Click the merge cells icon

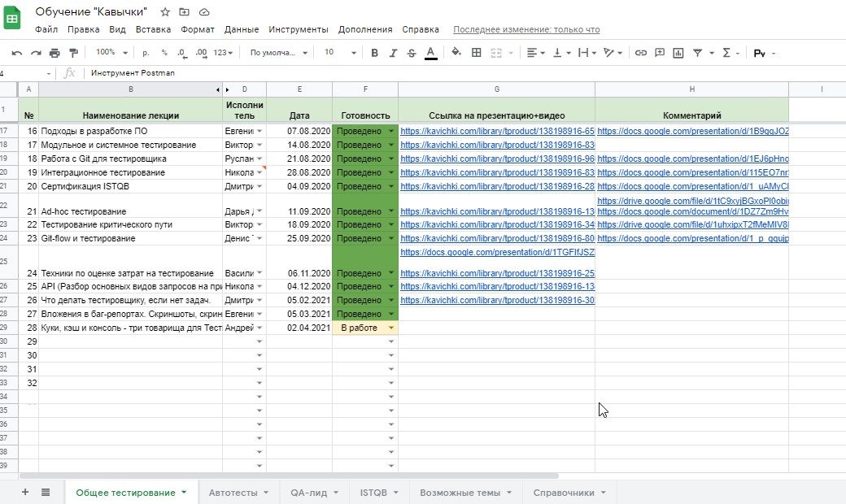pyautogui.click(x=496, y=53)
